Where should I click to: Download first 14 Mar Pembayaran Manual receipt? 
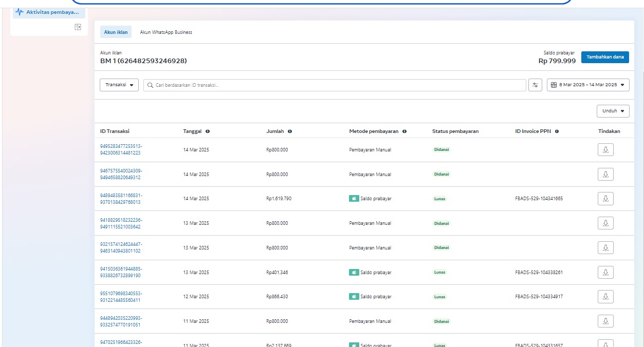605,150
